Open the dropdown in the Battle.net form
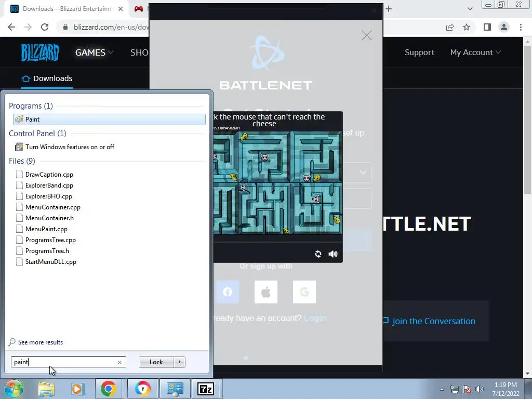 click(362, 172)
